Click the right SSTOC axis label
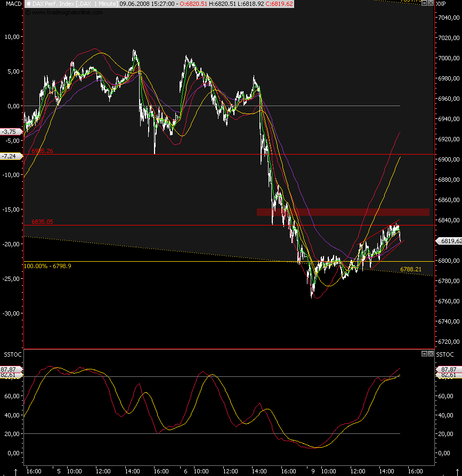This screenshot has height=476, width=462. coord(445,354)
